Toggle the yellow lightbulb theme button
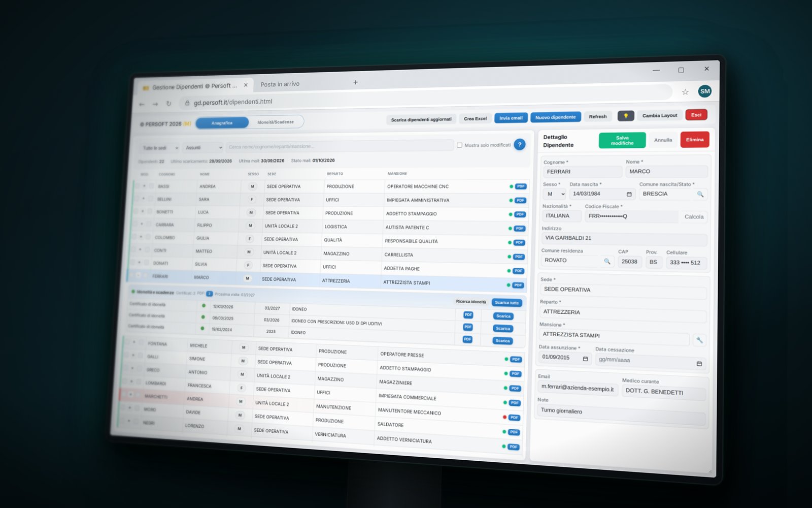The image size is (812, 508). (626, 116)
